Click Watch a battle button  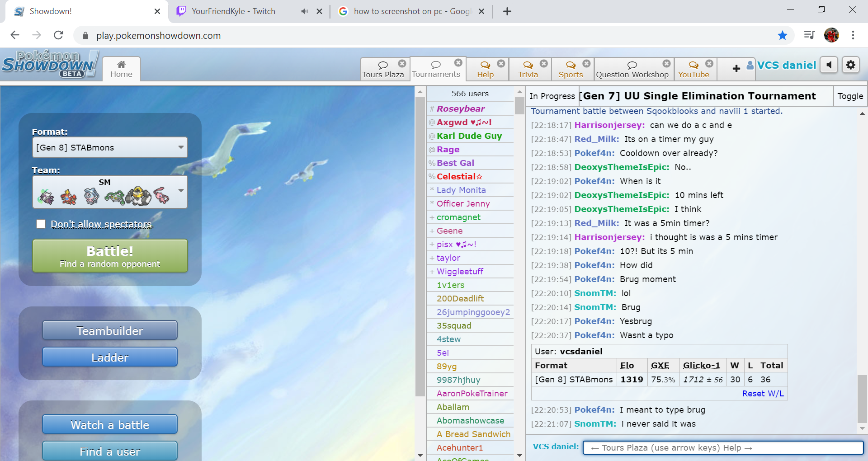(x=110, y=424)
